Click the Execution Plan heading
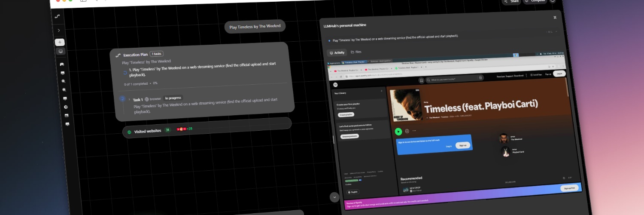 (x=135, y=55)
